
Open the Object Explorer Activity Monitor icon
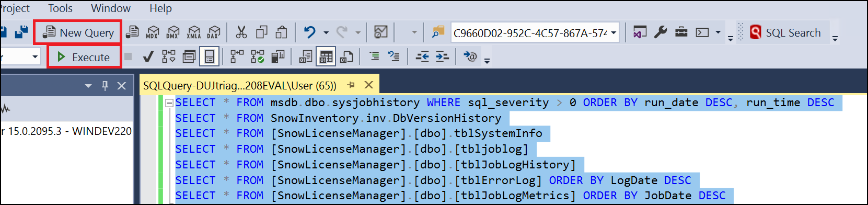[5, 109]
